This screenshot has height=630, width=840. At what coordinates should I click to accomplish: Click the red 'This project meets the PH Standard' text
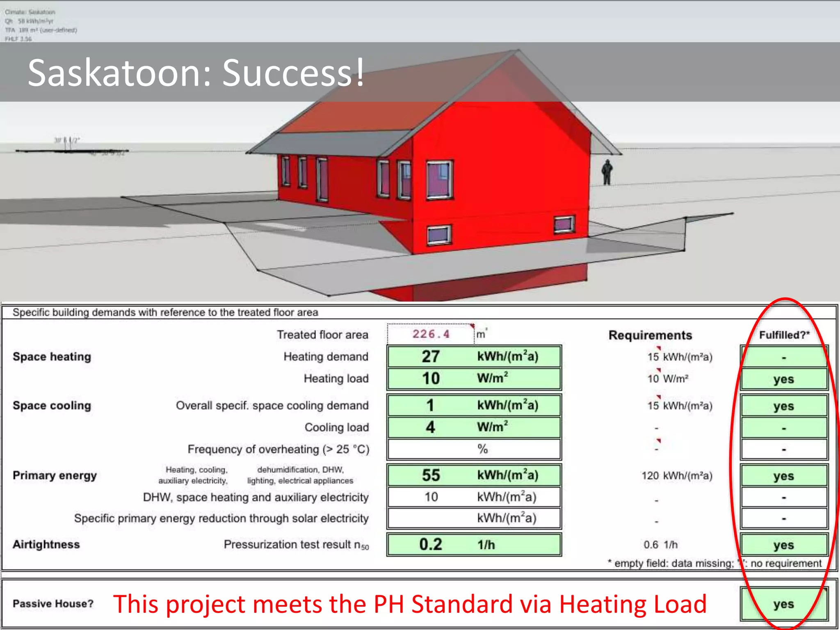coord(410,604)
